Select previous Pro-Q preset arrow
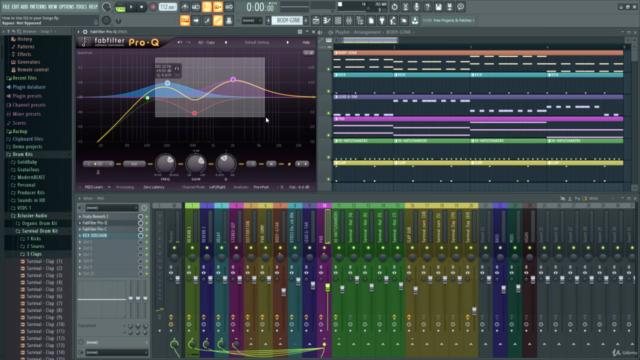 pos(226,42)
